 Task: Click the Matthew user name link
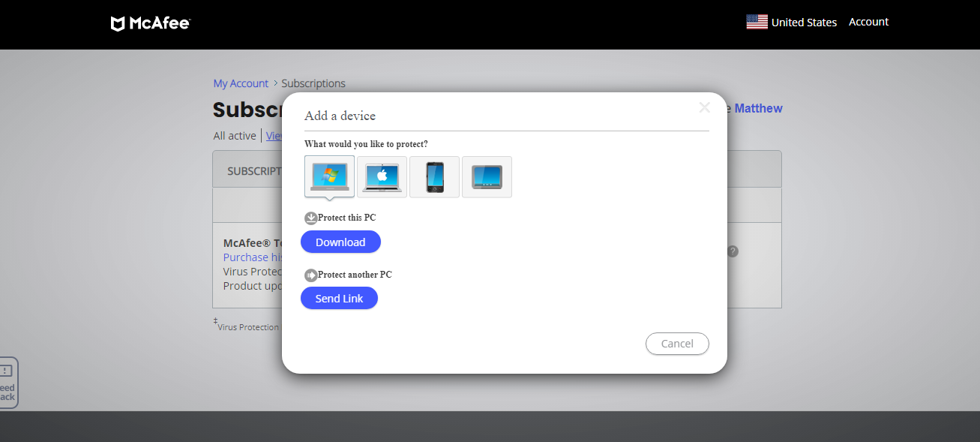(758, 108)
